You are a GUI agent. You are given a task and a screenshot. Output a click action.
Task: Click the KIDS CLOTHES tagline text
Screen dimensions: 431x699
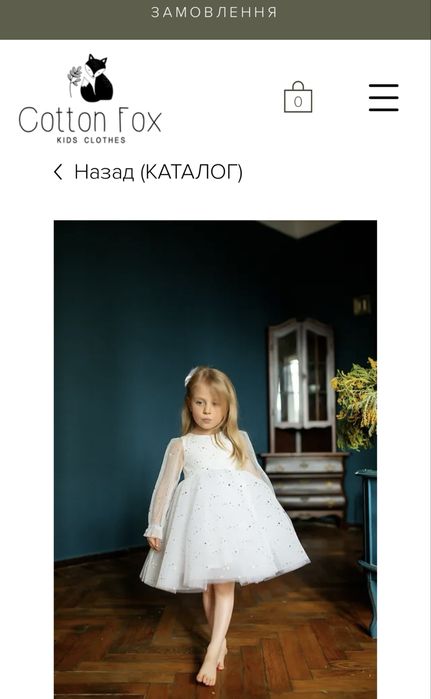(91, 140)
